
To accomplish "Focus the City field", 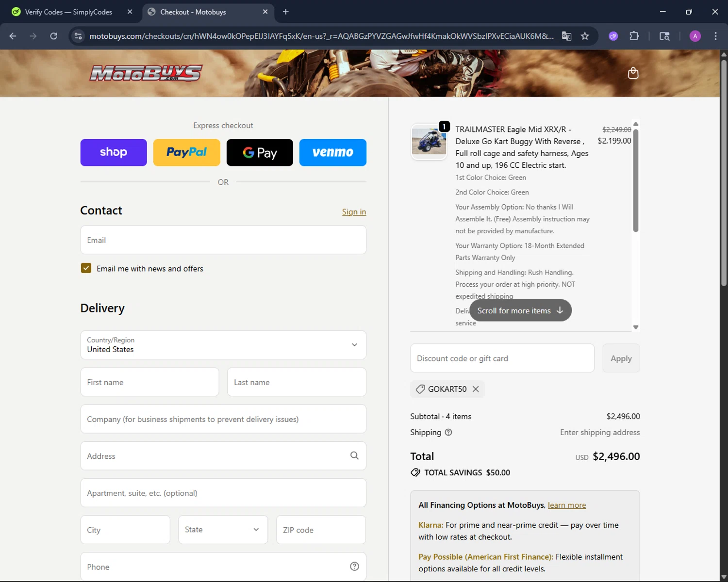I will [125, 530].
